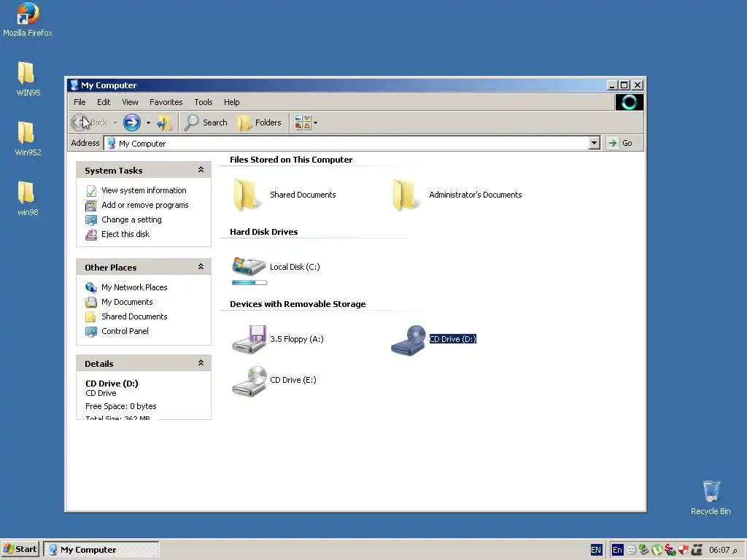Viewport: 747px width, 560px height.
Task: Collapse the Details panel
Action: pyautogui.click(x=201, y=363)
